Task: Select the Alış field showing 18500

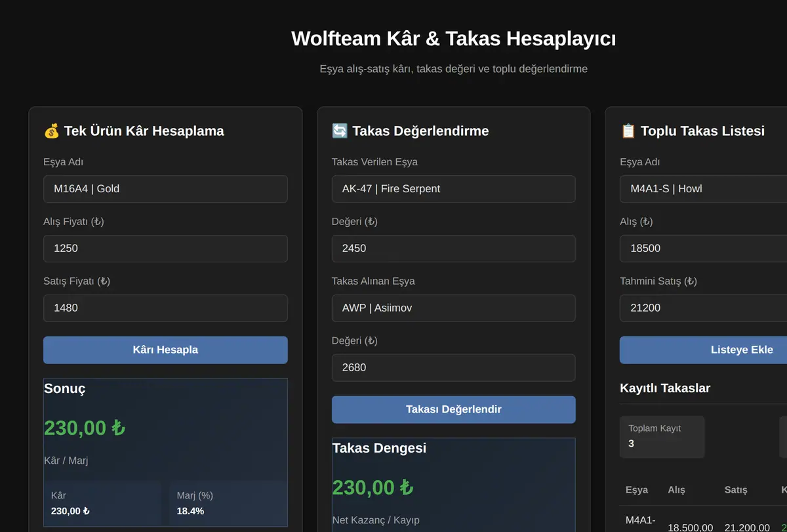Action: coord(703,249)
